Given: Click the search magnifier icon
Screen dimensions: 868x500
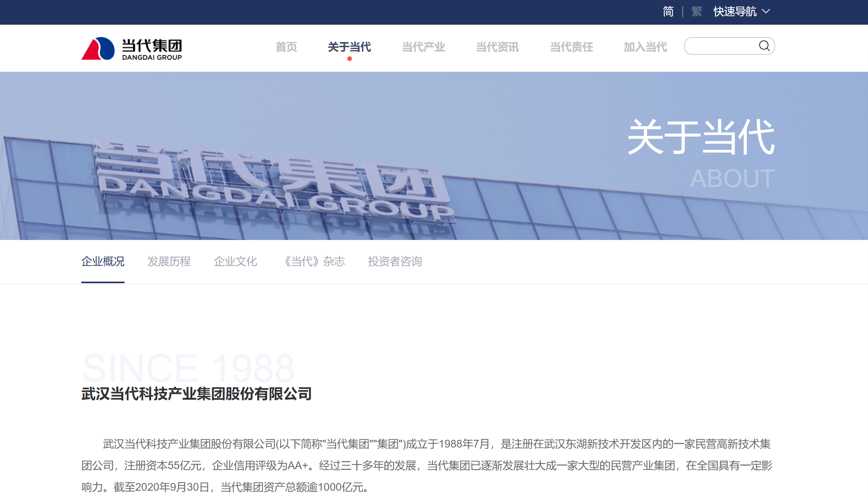Looking at the screenshot, I should [765, 46].
